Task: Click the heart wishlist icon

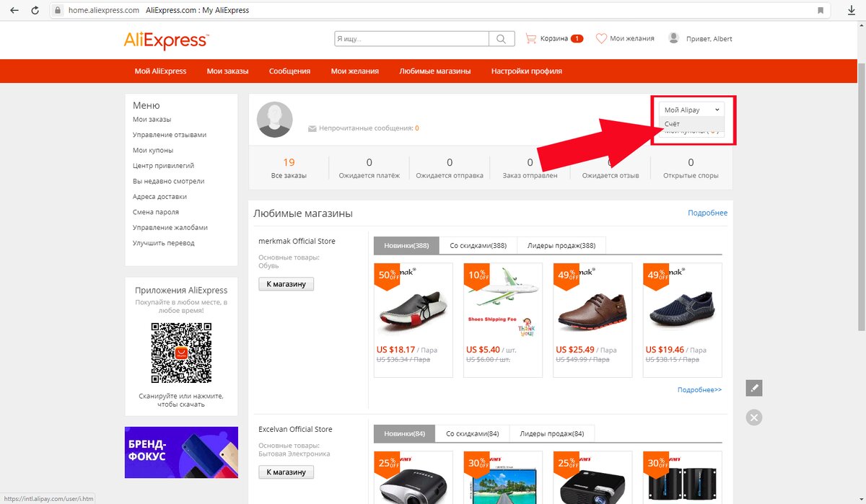Action: [601, 39]
